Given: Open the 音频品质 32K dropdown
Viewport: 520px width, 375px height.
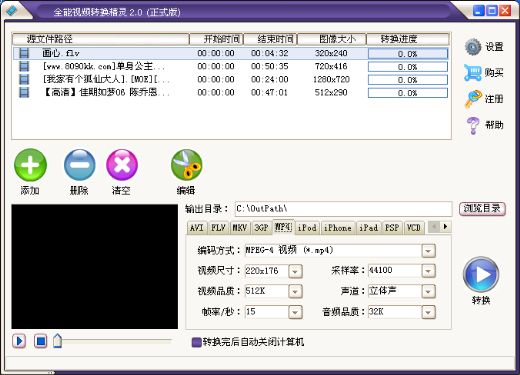Looking at the screenshot, I should coord(428,313).
